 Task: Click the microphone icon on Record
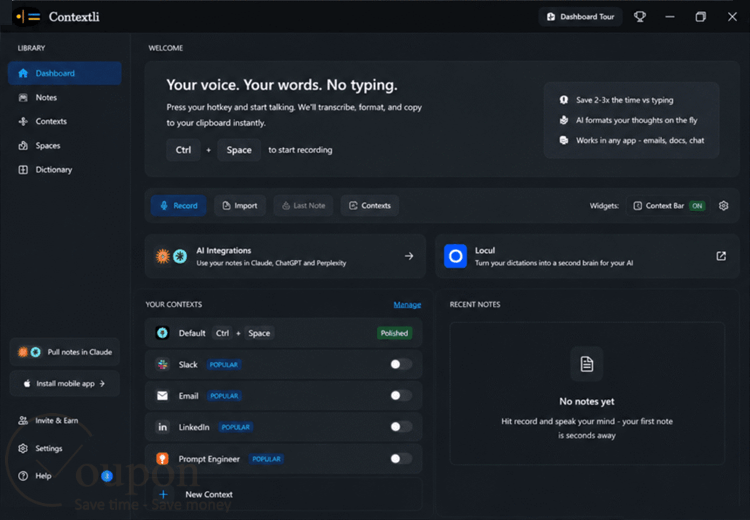[164, 206]
